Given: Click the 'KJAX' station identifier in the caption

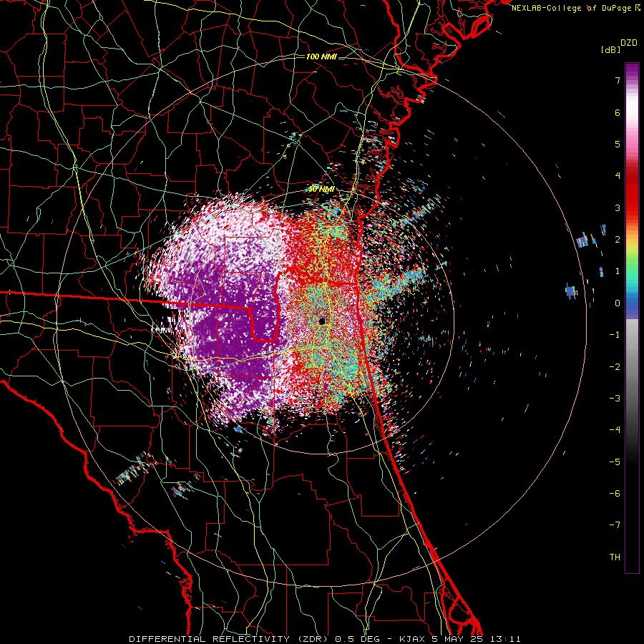Looking at the screenshot, I should (x=412, y=639).
